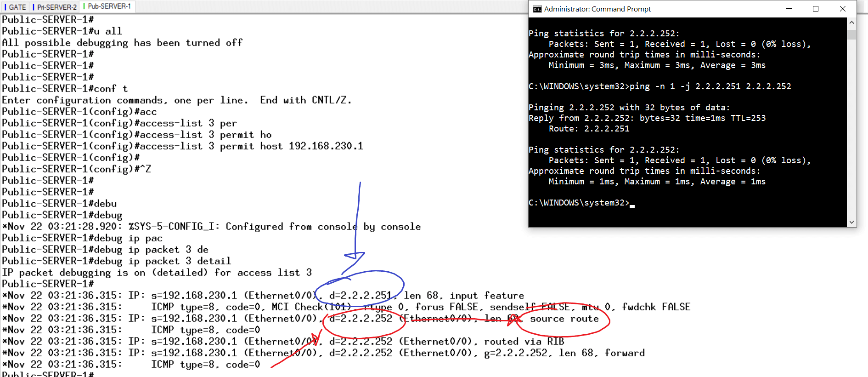This screenshot has width=868, height=377.
Task: Click 'Ping statistics for 2.2.2.252:' top line
Action: pos(604,34)
